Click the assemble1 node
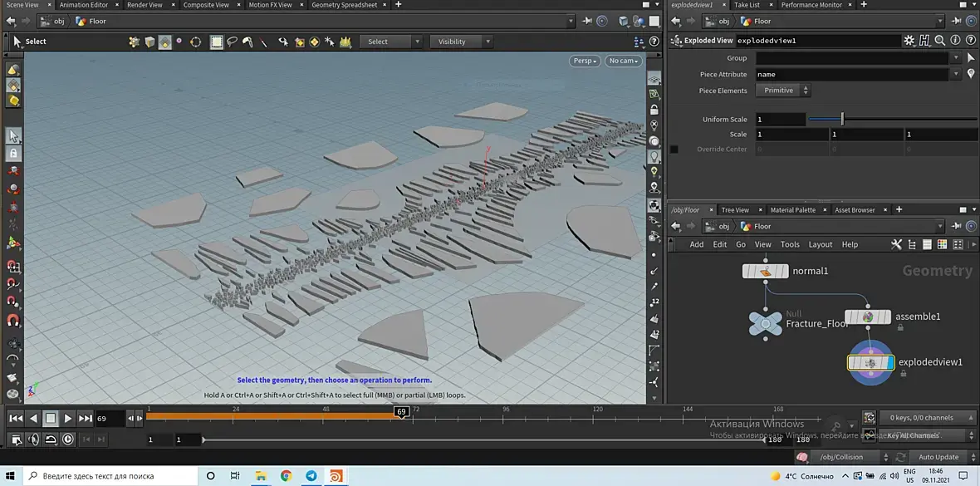Screen dimensions: 980x486 (x=867, y=317)
